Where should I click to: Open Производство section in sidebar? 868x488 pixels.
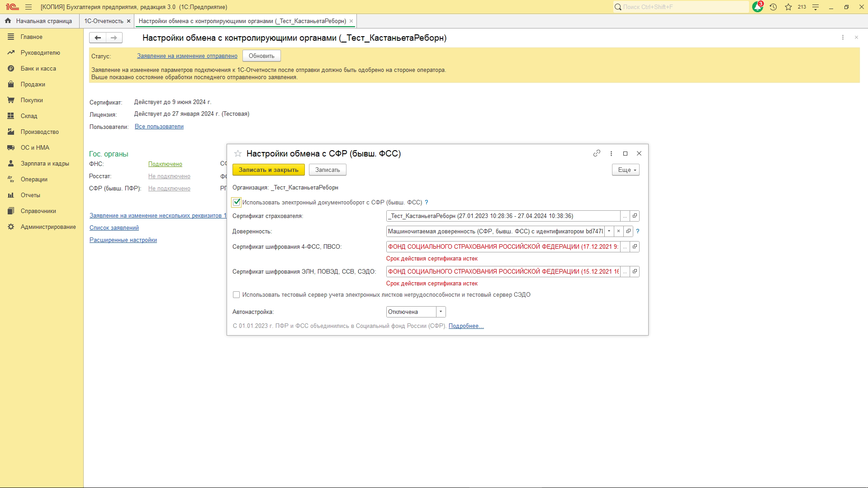click(x=40, y=132)
